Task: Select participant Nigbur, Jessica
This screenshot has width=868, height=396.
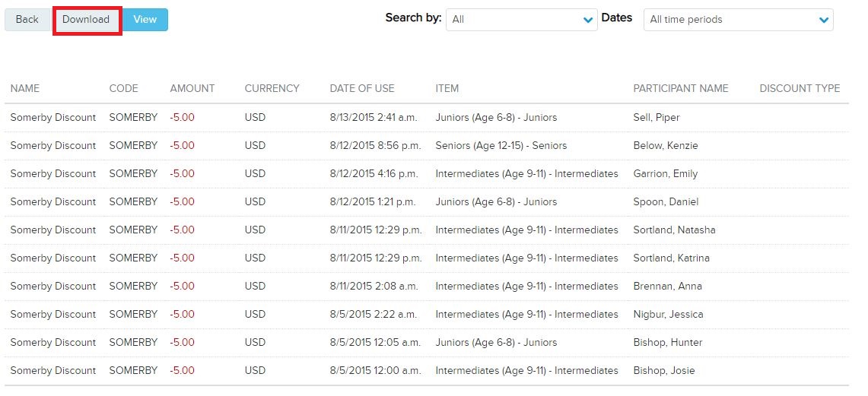Action: [x=668, y=314]
